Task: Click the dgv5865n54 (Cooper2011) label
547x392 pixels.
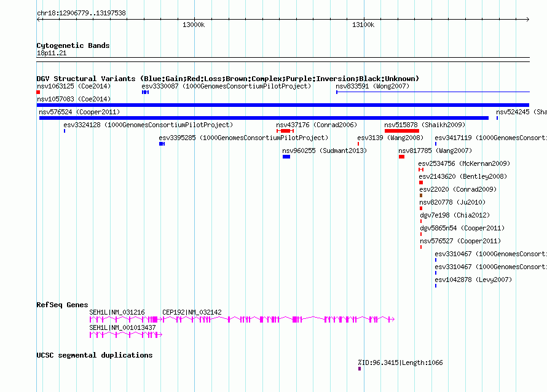Action: pyautogui.click(x=462, y=228)
